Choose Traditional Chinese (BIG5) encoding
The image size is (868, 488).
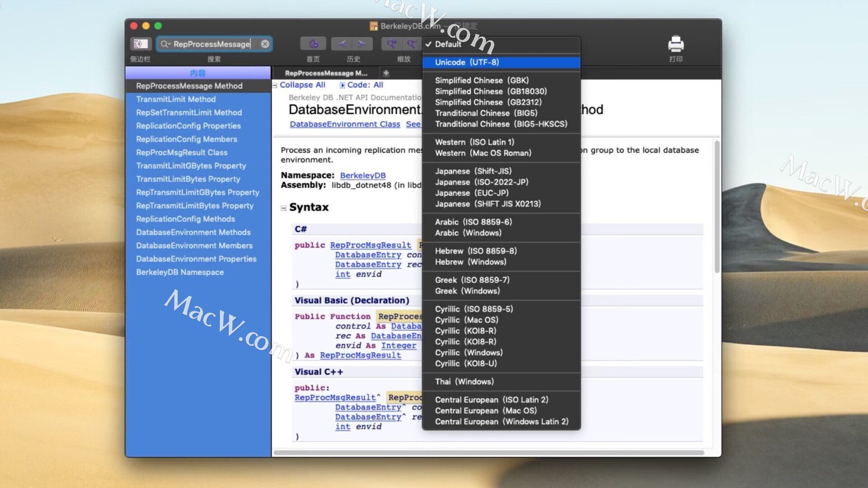coord(501,113)
